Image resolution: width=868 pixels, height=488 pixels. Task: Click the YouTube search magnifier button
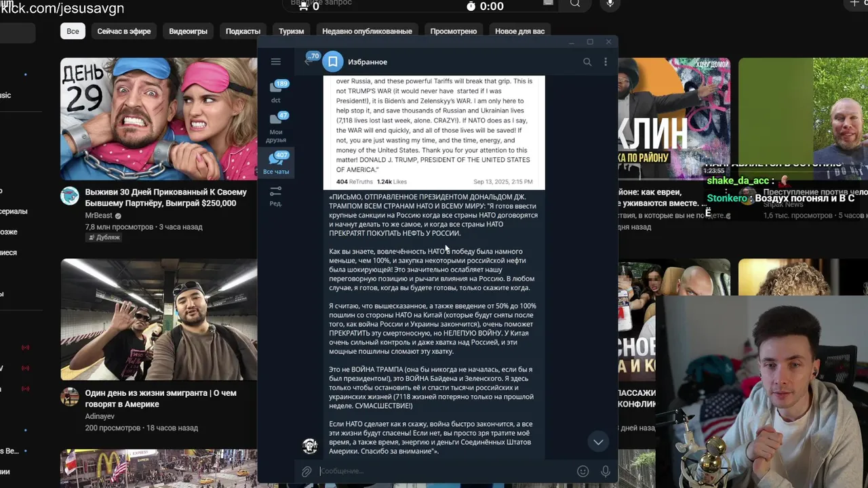575,4
